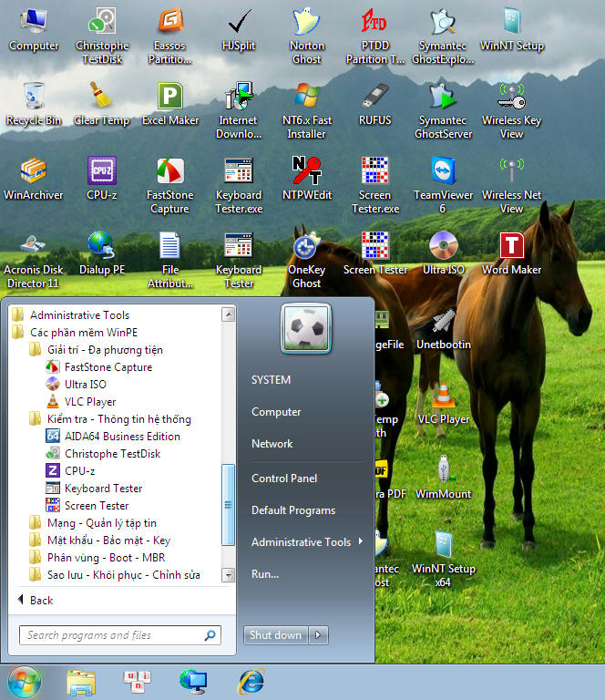Open NTPWEdit desktop icon
Screen dimensions: 605x700
[x=306, y=179]
